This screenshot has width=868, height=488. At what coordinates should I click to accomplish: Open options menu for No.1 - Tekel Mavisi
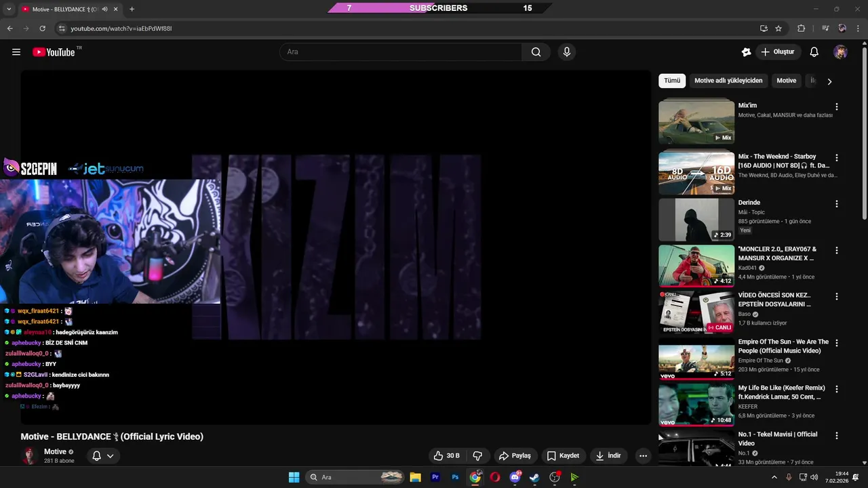[837, 435]
